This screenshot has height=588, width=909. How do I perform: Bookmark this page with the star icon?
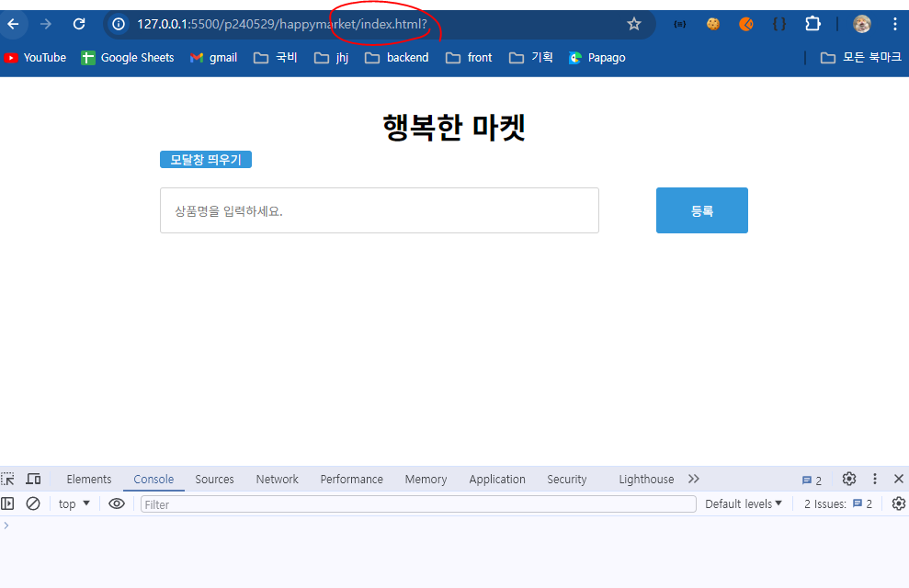633,24
